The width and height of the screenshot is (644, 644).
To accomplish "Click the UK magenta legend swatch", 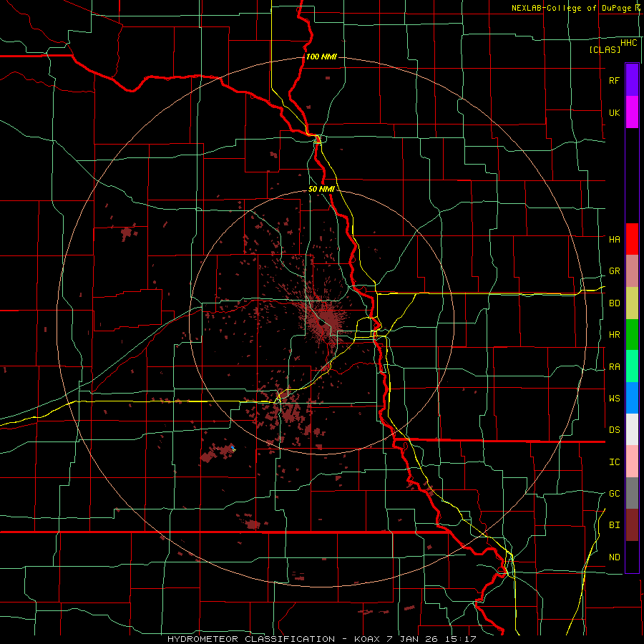I will (x=632, y=112).
